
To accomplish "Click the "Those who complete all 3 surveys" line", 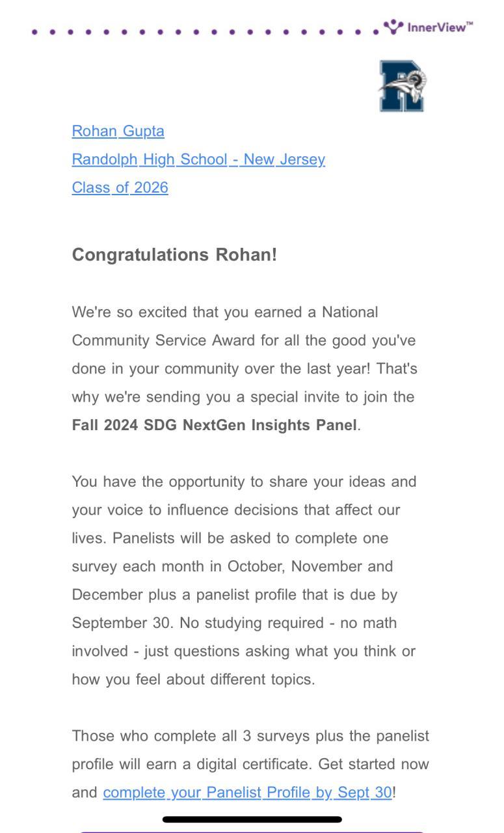I will tap(250, 736).
